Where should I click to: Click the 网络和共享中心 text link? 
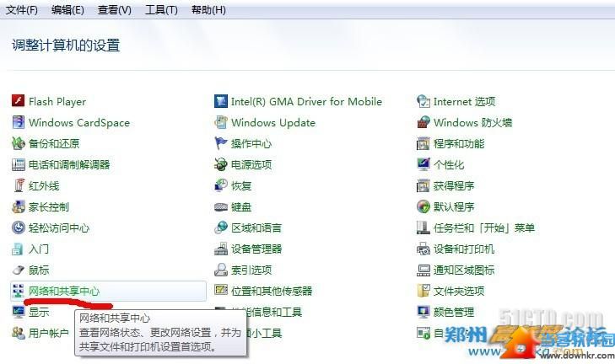pos(64,292)
